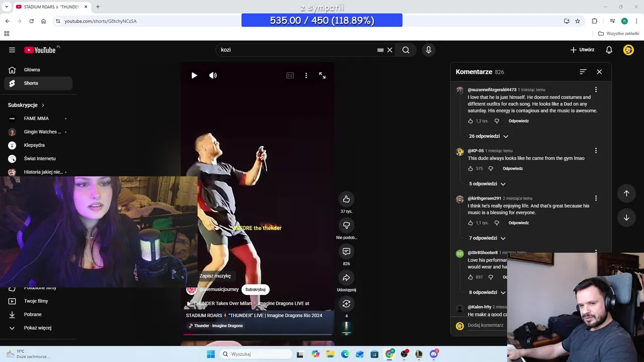Open the THUNDER Takes Over Milan link
Image resolution: width=644 pixels, height=362 pixels.
pos(248,304)
